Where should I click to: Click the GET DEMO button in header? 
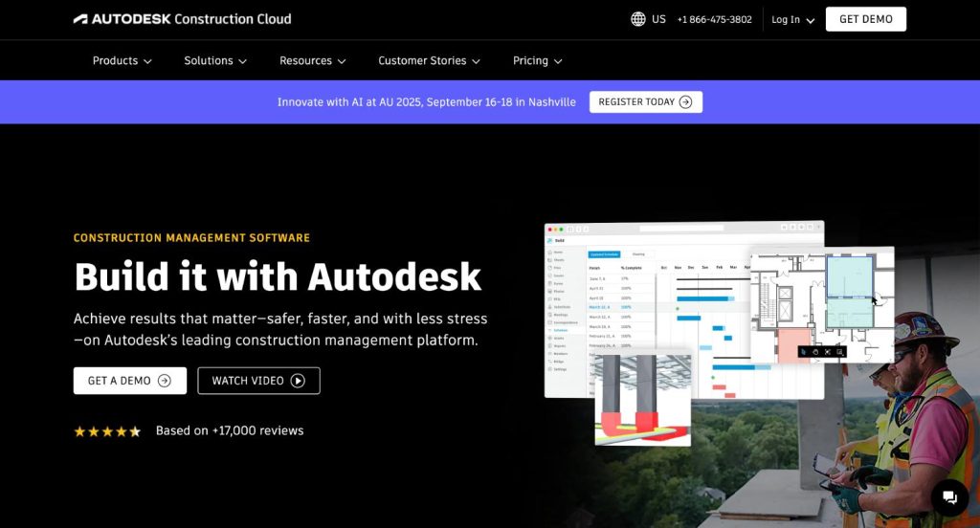pos(865,19)
